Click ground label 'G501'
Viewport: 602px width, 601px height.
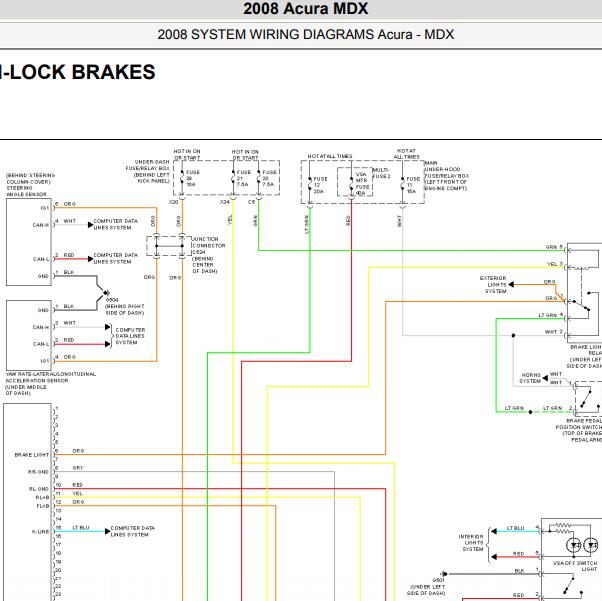(x=438, y=580)
